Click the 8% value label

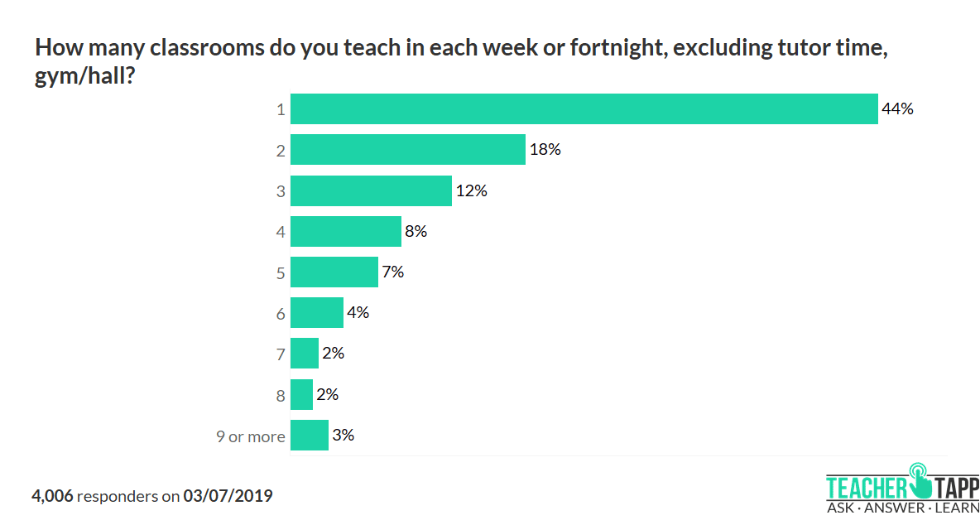tap(416, 232)
